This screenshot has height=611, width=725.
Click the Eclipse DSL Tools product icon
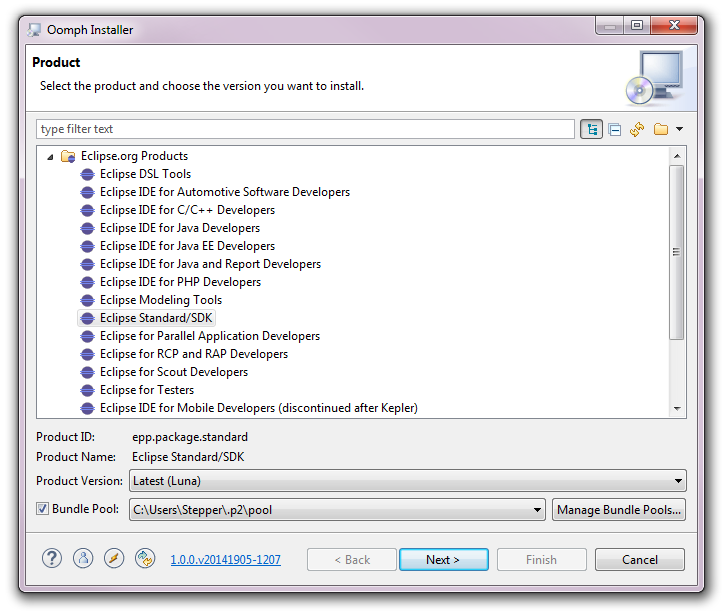pos(87,174)
